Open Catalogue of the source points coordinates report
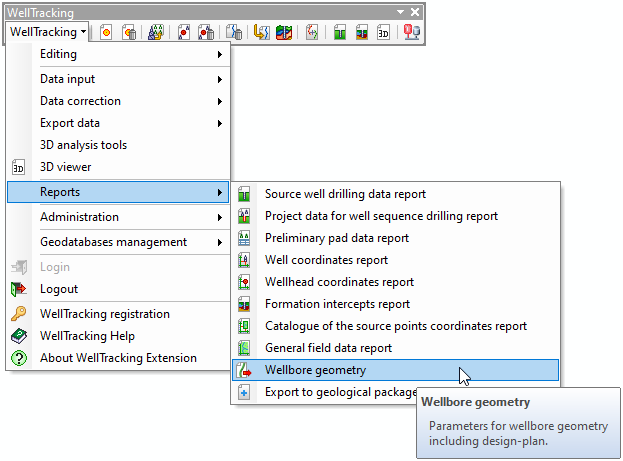 tap(396, 326)
